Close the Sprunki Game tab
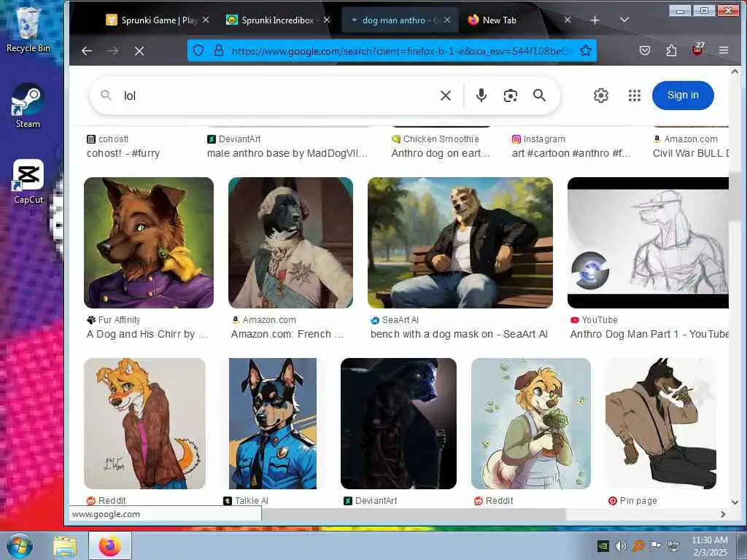 pyautogui.click(x=206, y=20)
